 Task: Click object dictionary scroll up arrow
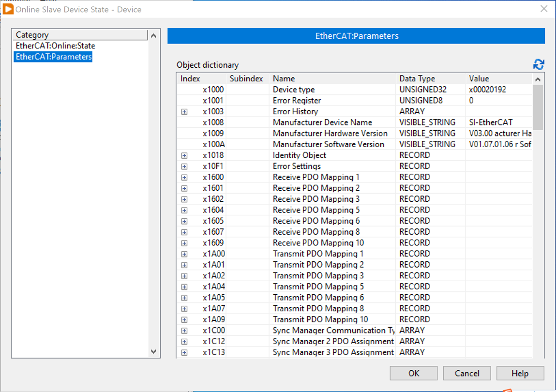(x=538, y=79)
